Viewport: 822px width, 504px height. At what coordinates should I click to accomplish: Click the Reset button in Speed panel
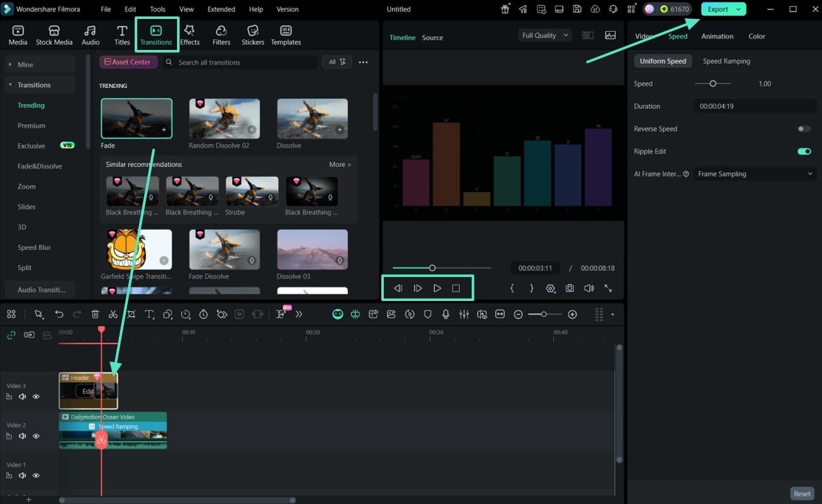(x=801, y=493)
